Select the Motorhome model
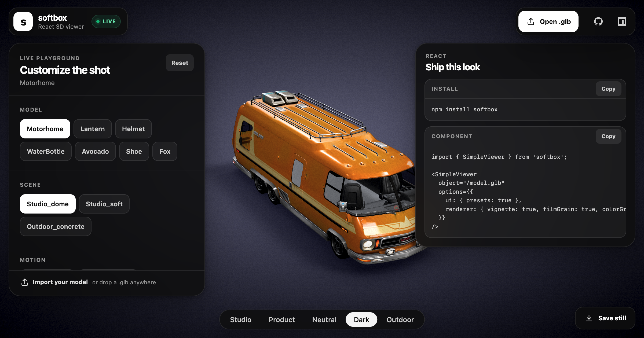 pyautogui.click(x=45, y=129)
